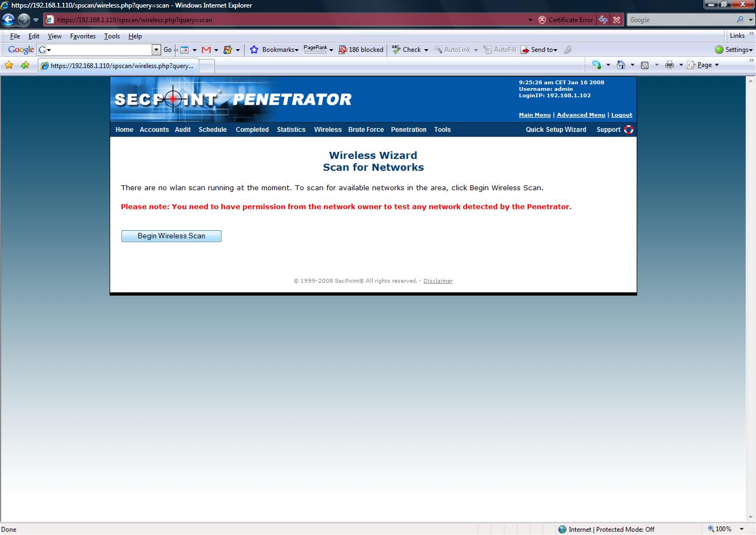Click the AutoLink toolbar button
Screen dimensions: 756x535
452,50
